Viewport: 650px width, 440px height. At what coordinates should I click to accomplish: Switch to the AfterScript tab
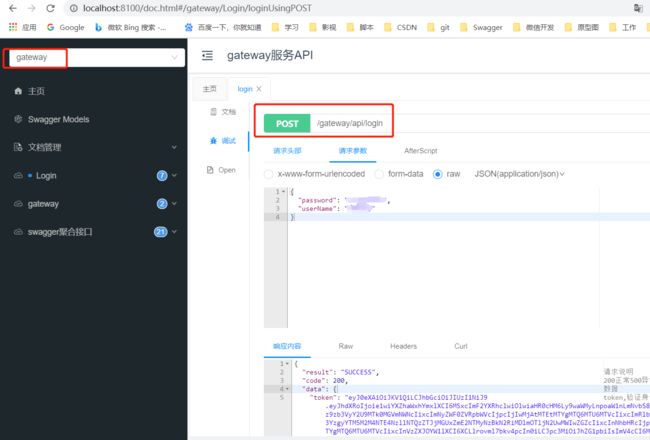pyautogui.click(x=420, y=151)
